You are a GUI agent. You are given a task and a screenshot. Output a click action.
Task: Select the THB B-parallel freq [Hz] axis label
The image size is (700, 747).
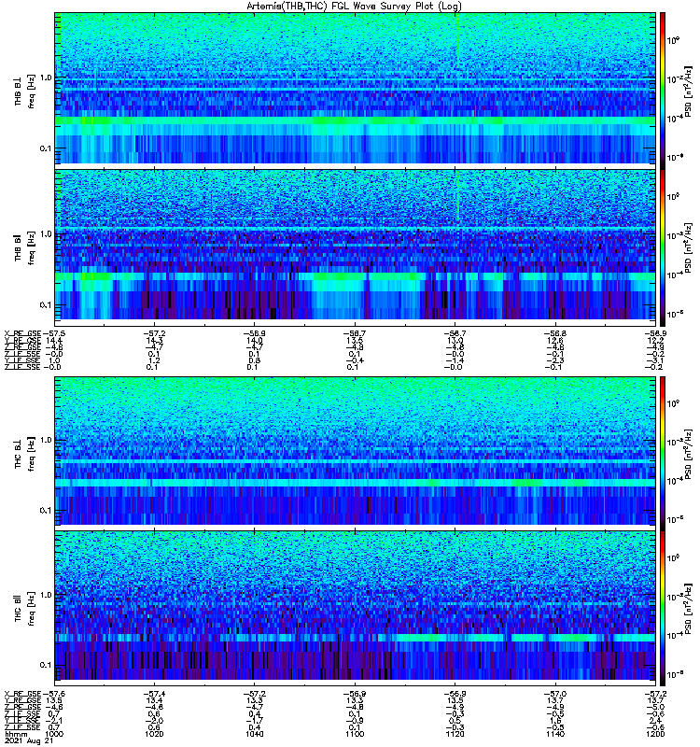(x=32, y=247)
